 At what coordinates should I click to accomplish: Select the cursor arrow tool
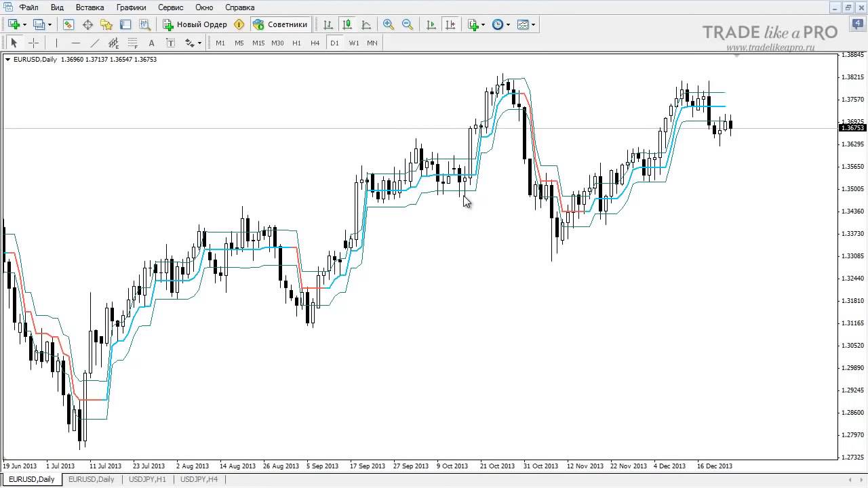14,43
